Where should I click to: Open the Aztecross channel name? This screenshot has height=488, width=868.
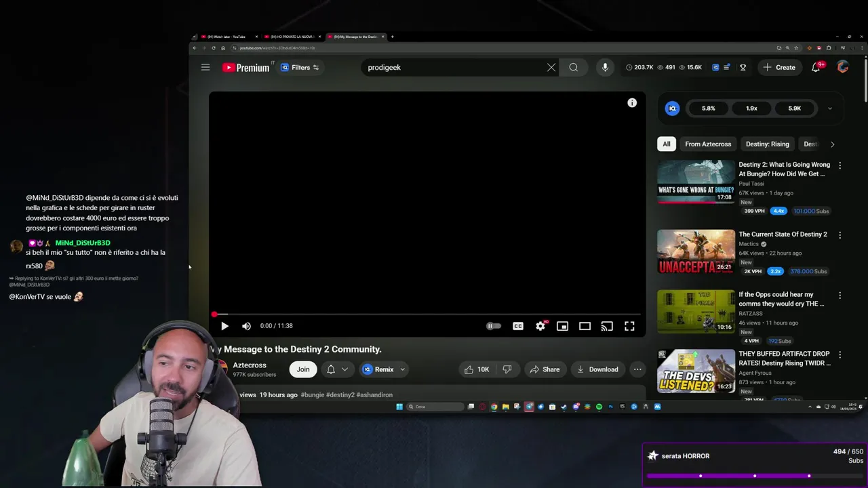pos(250,365)
